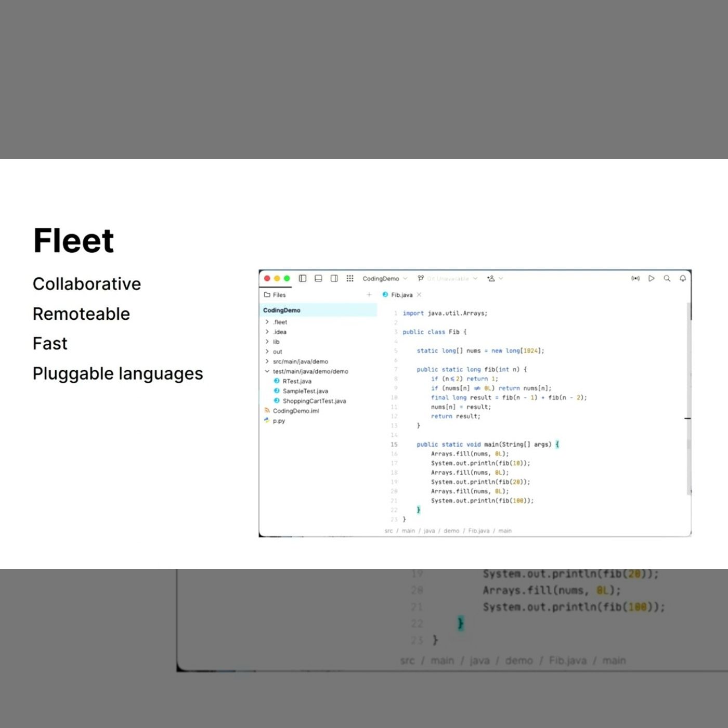Screen dimensions: 728x728
Task: Close the Fib.java tab
Action: click(419, 295)
